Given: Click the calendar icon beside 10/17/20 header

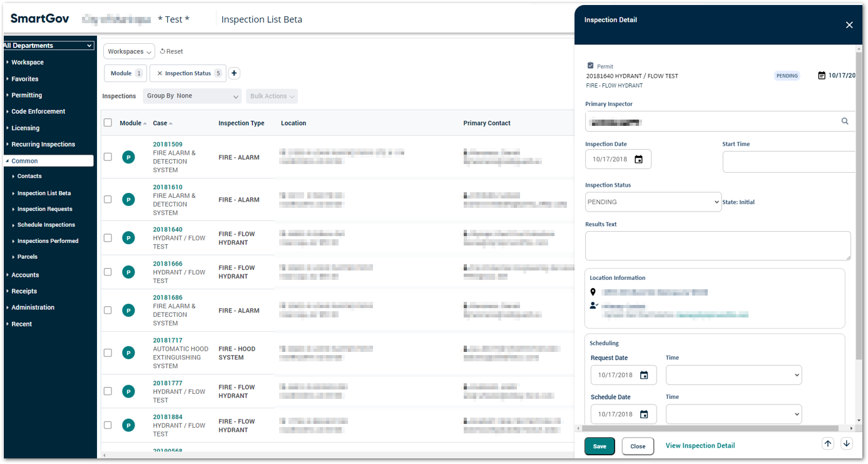Looking at the screenshot, I should [822, 76].
